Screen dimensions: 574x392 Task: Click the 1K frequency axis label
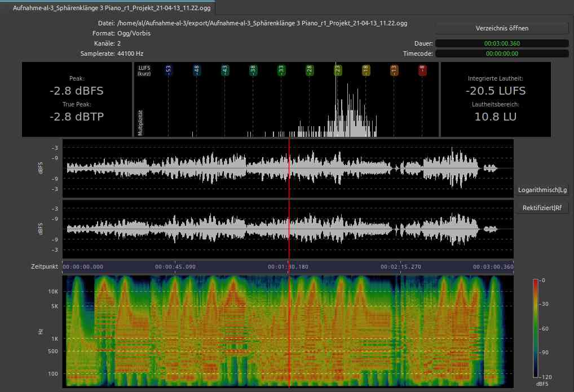pos(55,338)
